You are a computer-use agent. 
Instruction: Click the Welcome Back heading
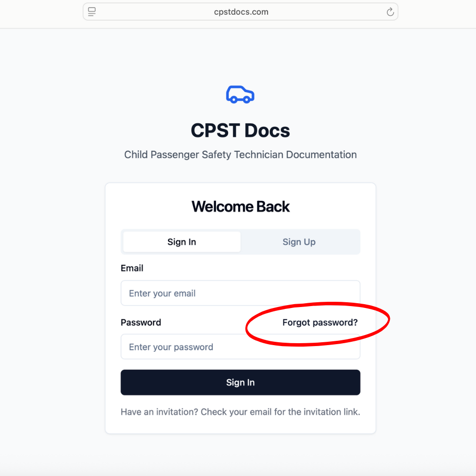[240, 207]
